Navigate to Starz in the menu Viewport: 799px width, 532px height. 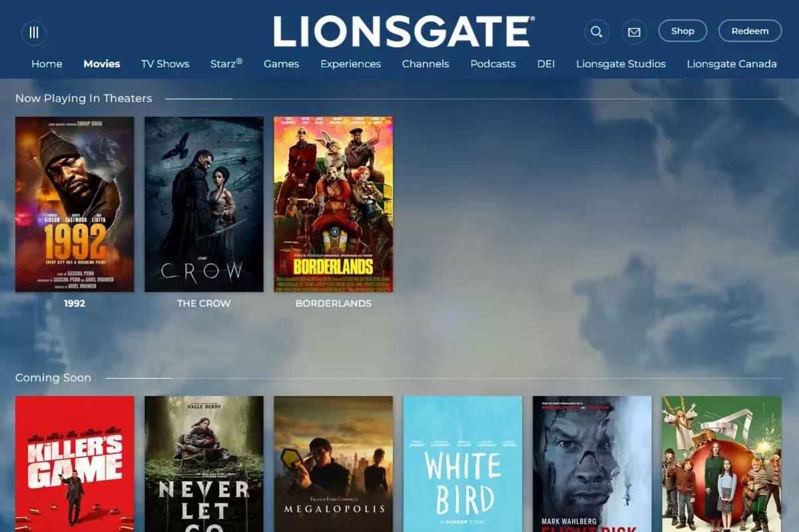pos(226,63)
